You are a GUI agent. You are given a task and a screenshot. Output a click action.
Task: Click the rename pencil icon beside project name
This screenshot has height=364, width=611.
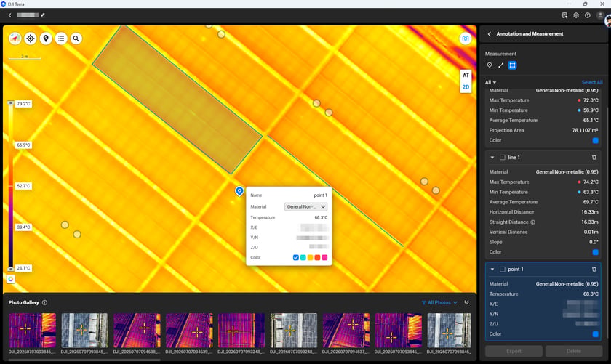pyautogui.click(x=43, y=15)
